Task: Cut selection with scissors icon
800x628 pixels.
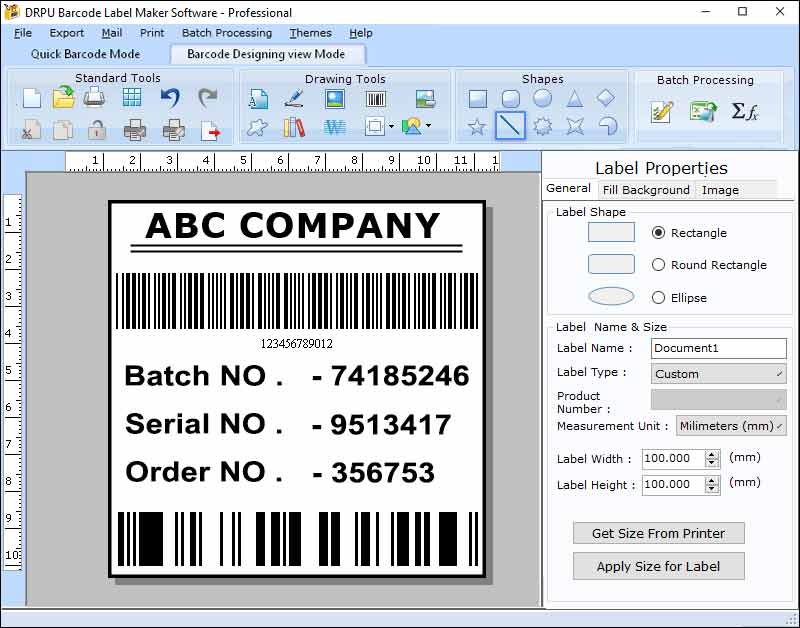Action: [x=32, y=130]
